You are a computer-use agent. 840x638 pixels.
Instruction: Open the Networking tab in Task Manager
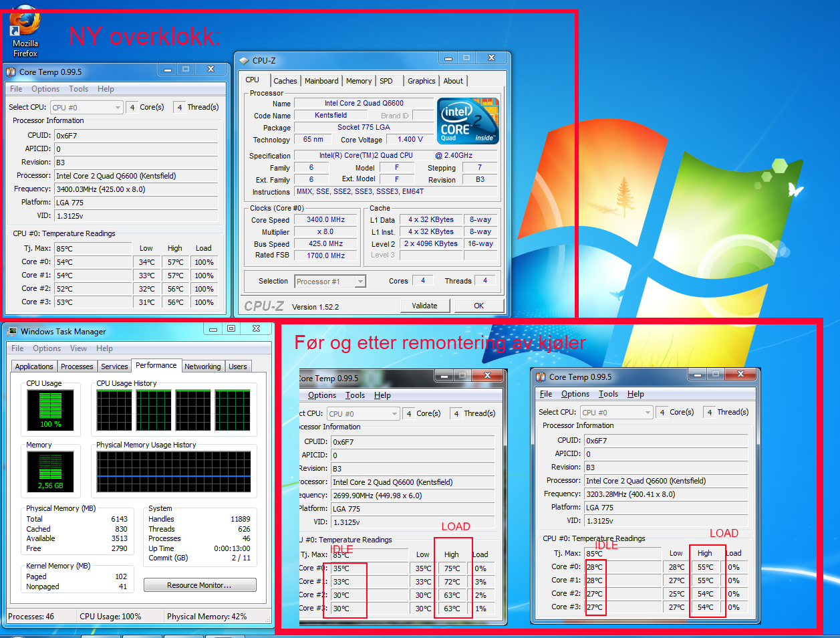click(x=202, y=366)
